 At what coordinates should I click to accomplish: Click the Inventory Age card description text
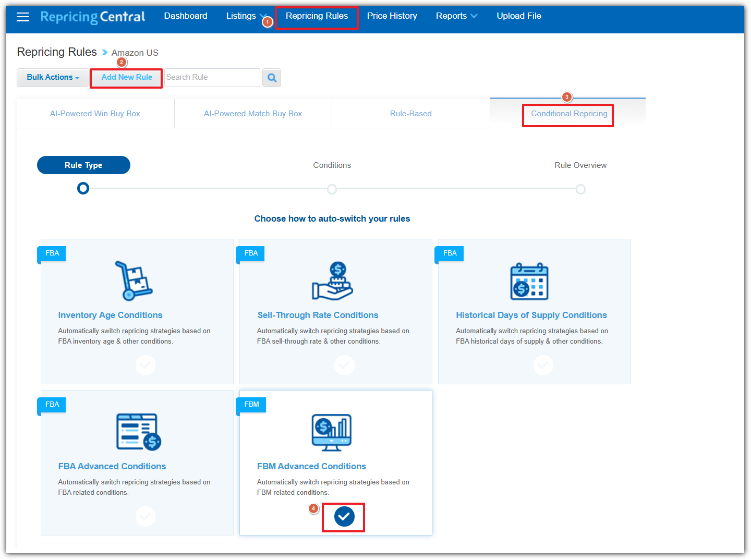click(x=134, y=336)
